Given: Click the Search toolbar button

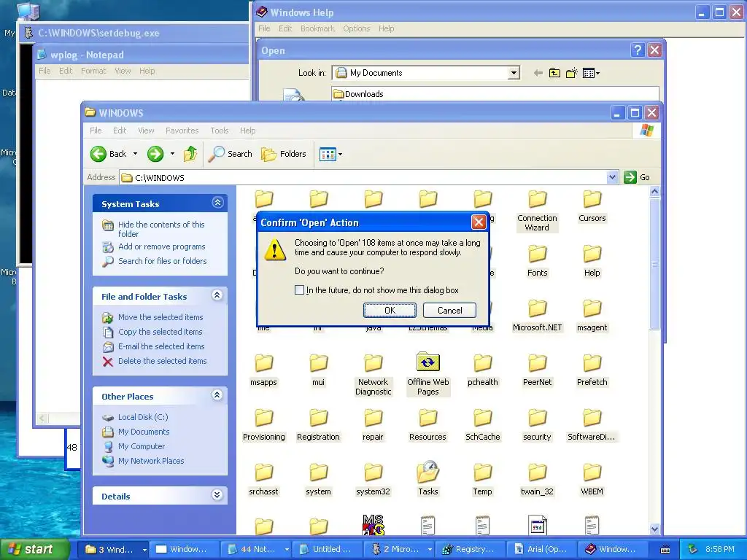Looking at the screenshot, I should tap(230, 154).
